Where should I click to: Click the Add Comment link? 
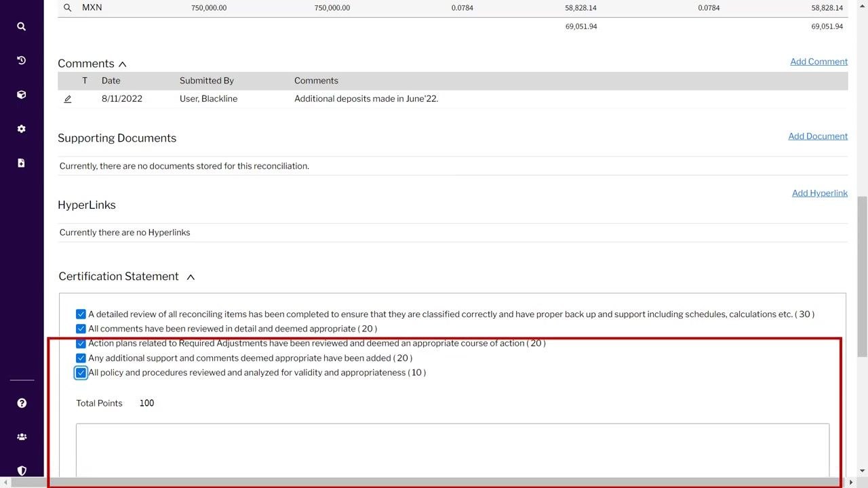coord(818,62)
